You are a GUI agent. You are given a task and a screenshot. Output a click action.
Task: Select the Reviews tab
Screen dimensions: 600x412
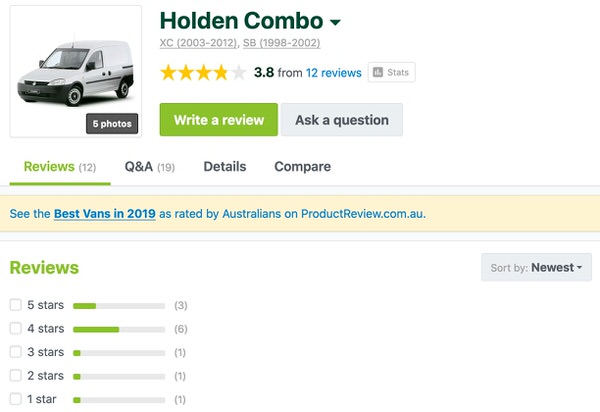60,167
